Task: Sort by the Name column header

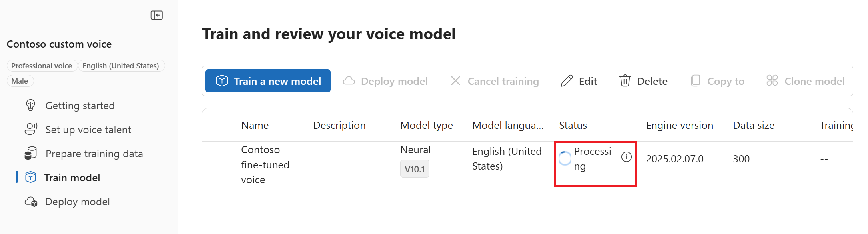Action: coord(255,125)
